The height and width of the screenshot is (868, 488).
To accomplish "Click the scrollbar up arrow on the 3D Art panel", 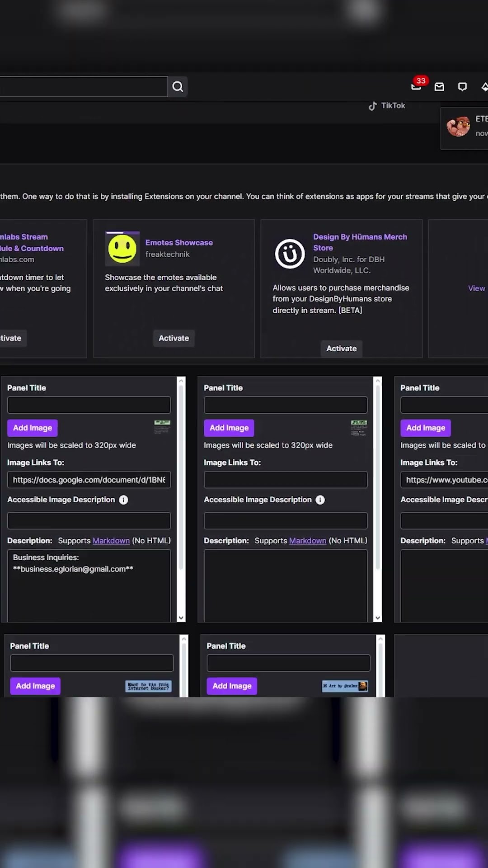I will [x=380, y=639].
